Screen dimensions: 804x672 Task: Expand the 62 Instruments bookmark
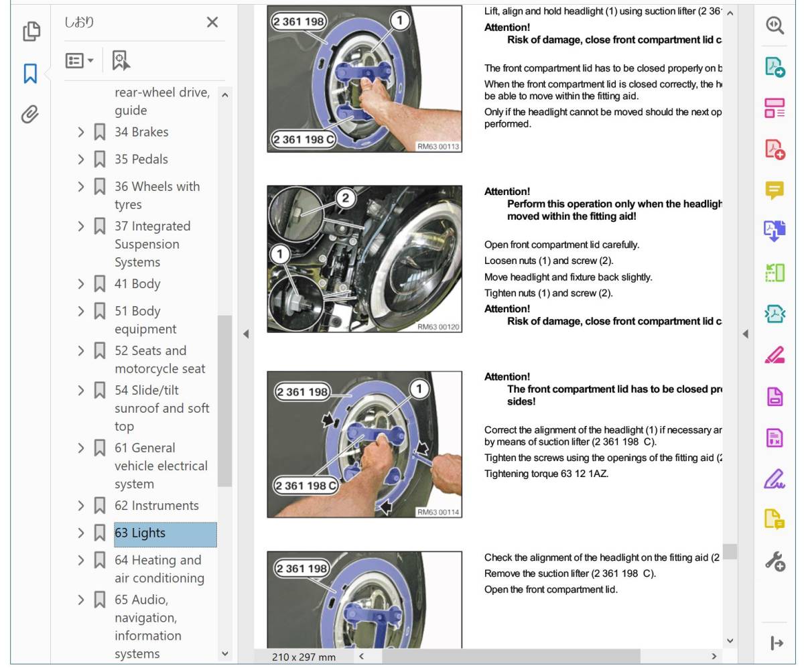81,506
